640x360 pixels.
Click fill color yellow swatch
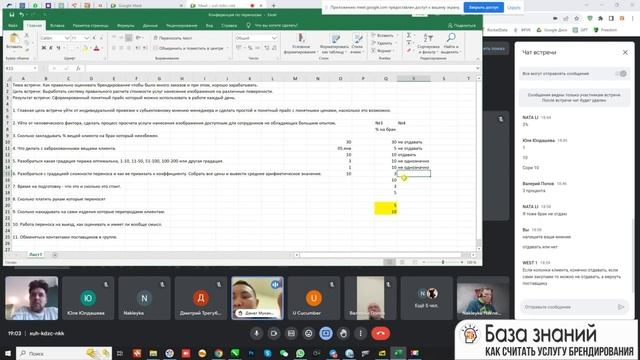click(85, 49)
